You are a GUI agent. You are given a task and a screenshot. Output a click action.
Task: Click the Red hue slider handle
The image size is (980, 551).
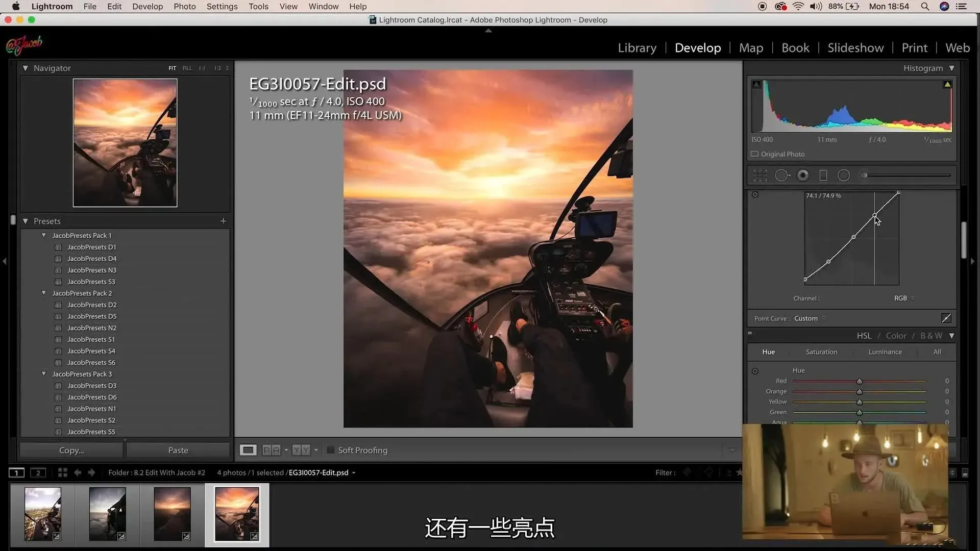[x=860, y=382]
